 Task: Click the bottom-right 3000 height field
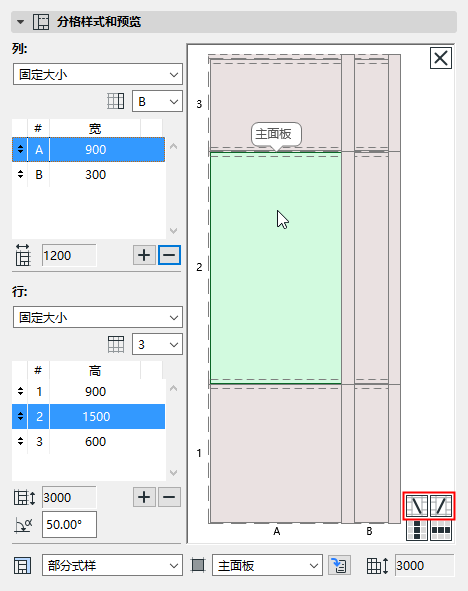425,565
